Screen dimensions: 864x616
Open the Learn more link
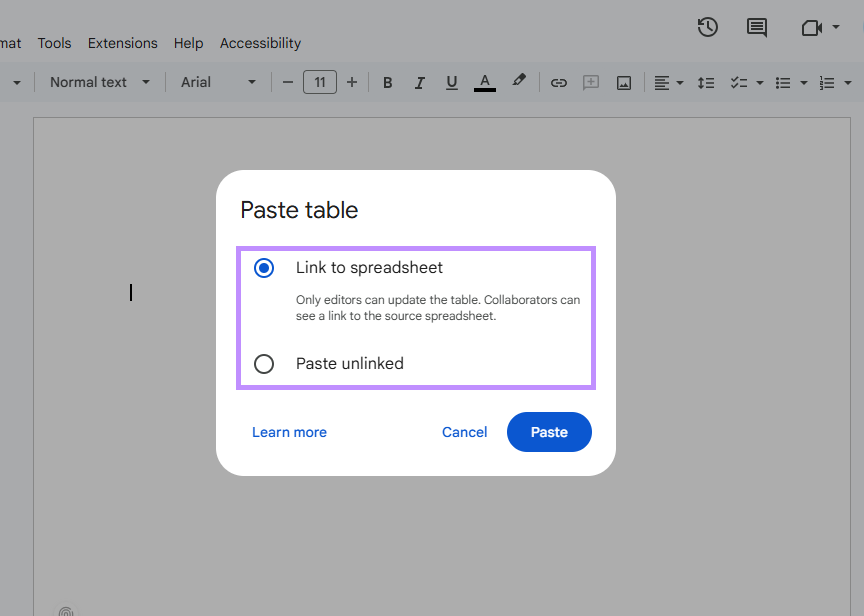(x=289, y=431)
